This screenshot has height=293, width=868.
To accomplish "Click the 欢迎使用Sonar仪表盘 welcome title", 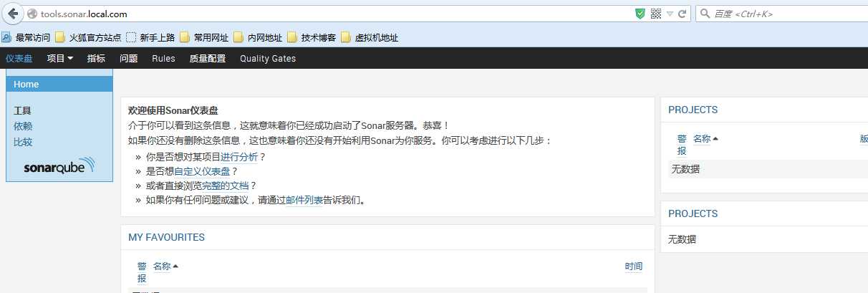I will (x=173, y=110).
